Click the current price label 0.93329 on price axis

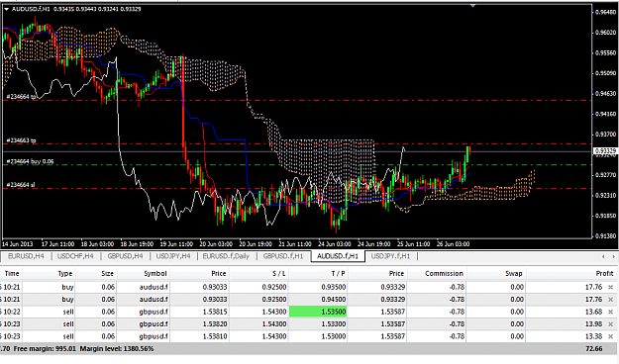(x=605, y=151)
